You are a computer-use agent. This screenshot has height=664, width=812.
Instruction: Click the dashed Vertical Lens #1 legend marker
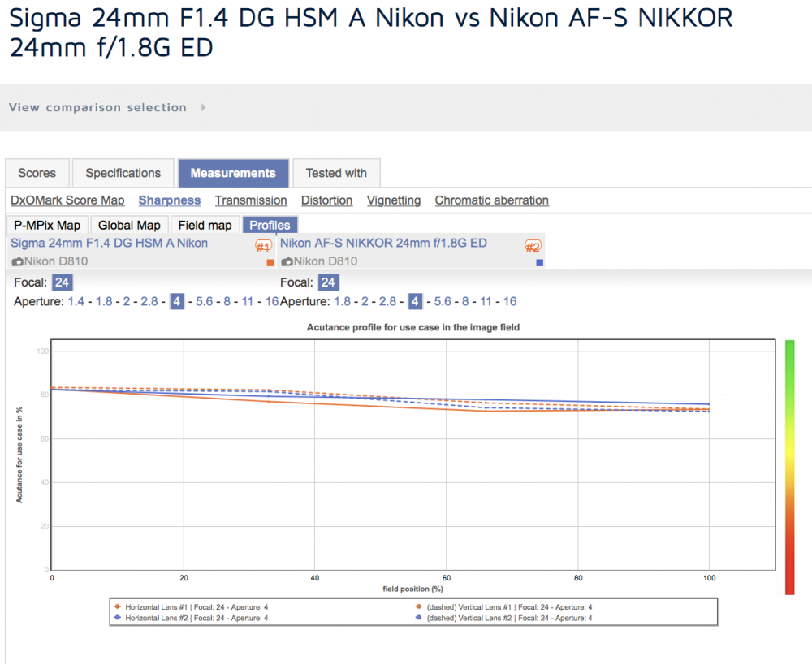pos(418,606)
